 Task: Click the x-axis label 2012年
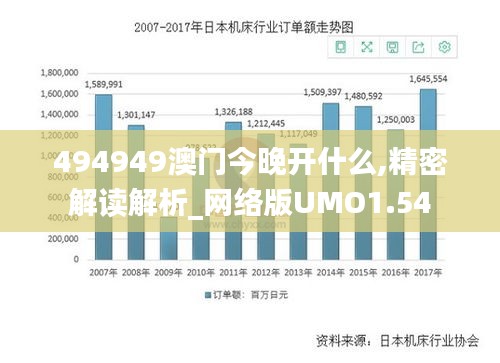point(266,273)
